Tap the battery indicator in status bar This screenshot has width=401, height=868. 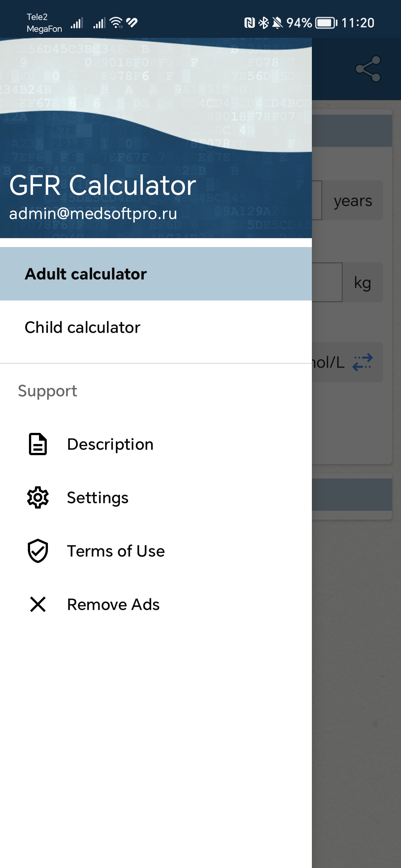(326, 23)
